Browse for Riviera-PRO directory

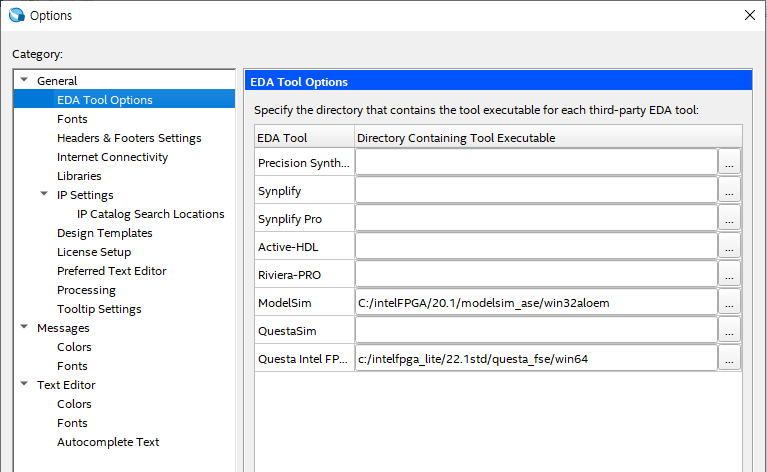[x=729, y=274]
